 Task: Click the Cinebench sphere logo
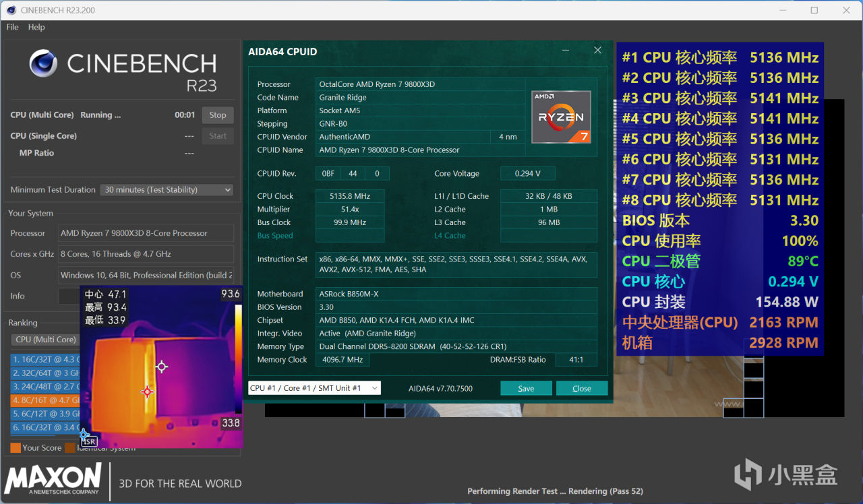pyautogui.click(x=43, y=63)
